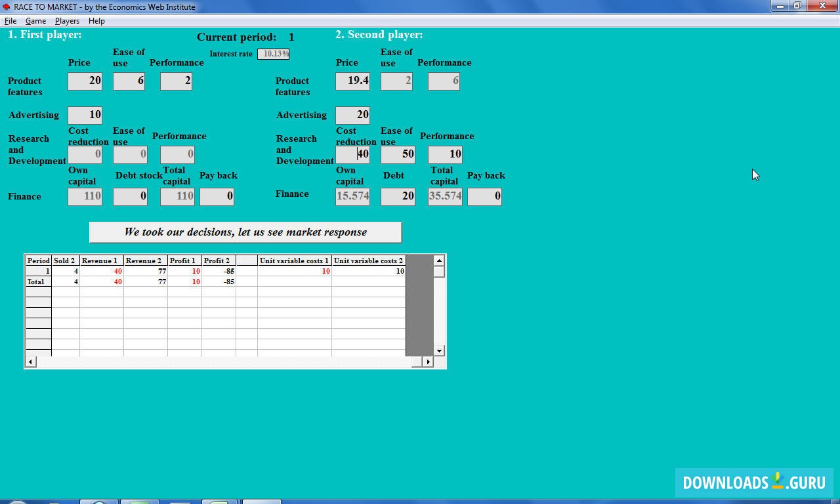Click the results table scroll left arrow
The height and width of the screenshot is (504, 840).
(x=31, y=362)
